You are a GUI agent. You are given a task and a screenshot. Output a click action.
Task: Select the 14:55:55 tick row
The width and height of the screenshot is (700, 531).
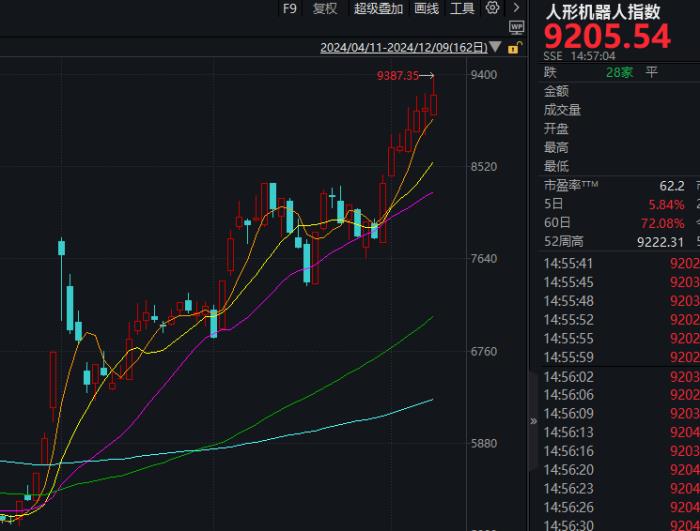click(620, 339)
